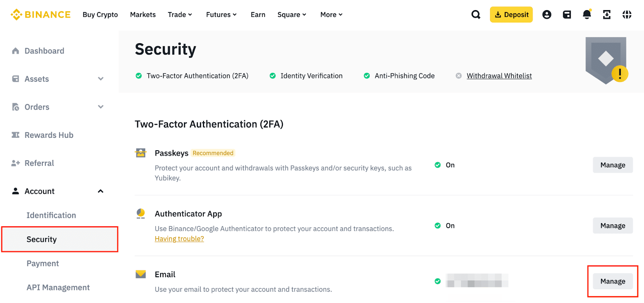The image size is (644, 303).
Task: Select Security in Account submenu
Action: tap(60, 239)
